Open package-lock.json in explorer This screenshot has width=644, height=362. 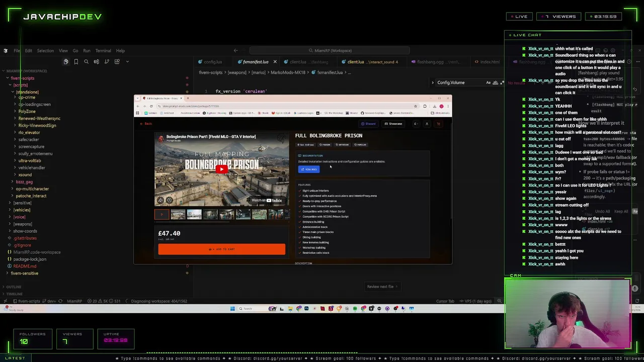(x=30, y=259)
